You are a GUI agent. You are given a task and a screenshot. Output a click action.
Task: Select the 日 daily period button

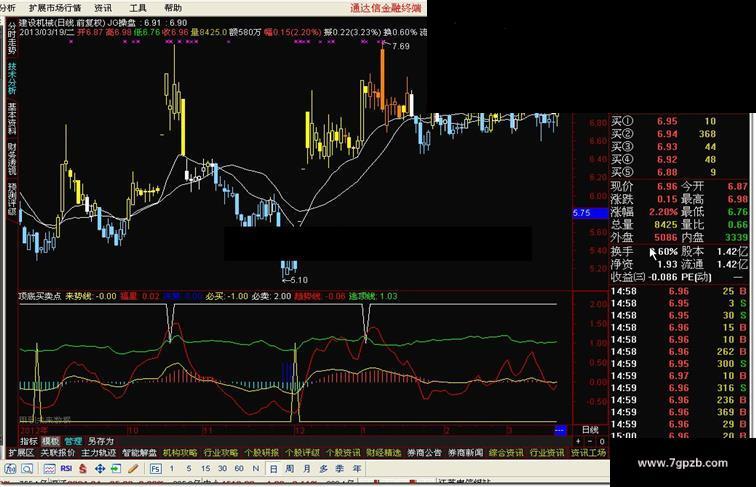273,469
